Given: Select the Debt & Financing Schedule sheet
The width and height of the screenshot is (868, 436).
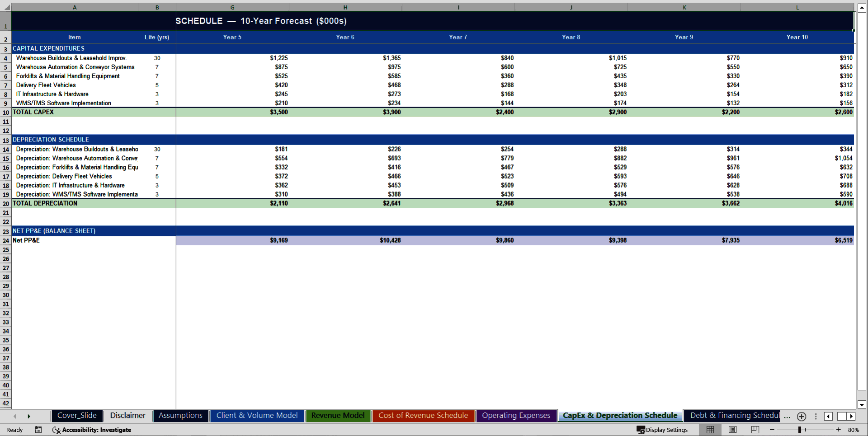Looking at the screenshot, I should (732, 416).
